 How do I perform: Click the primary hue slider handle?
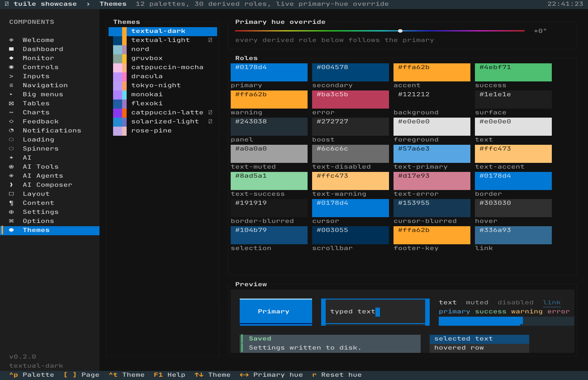tap(400, 31)
